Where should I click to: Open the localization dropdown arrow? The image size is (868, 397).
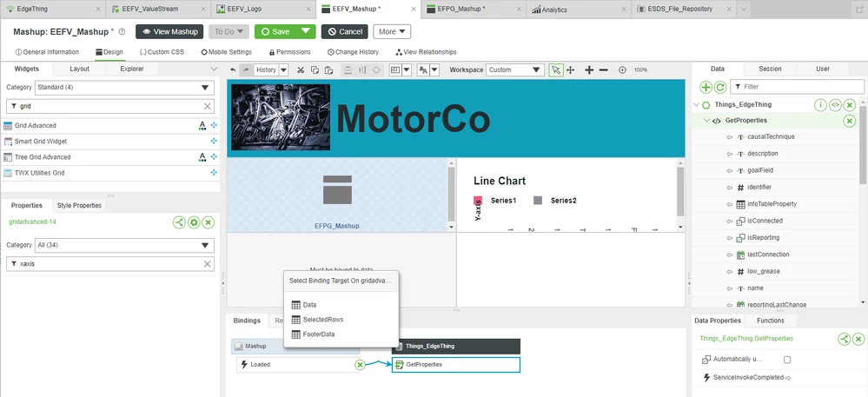coord(434,69)
